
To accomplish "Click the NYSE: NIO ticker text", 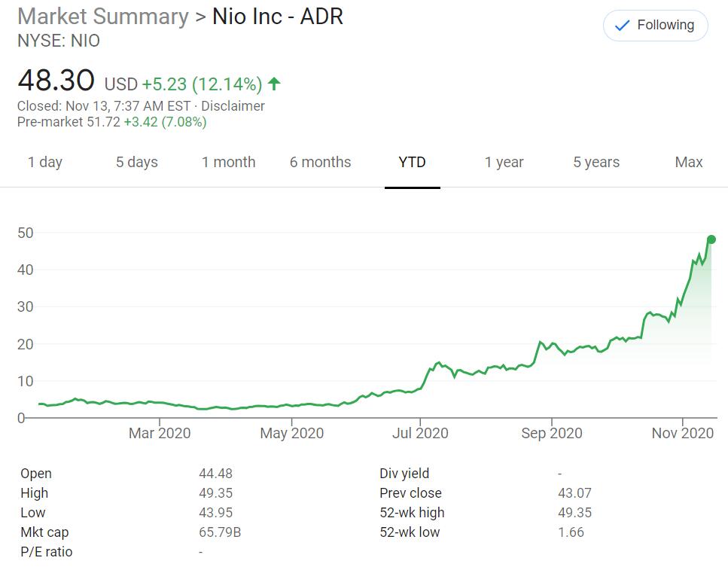I will tap(59, 41).
